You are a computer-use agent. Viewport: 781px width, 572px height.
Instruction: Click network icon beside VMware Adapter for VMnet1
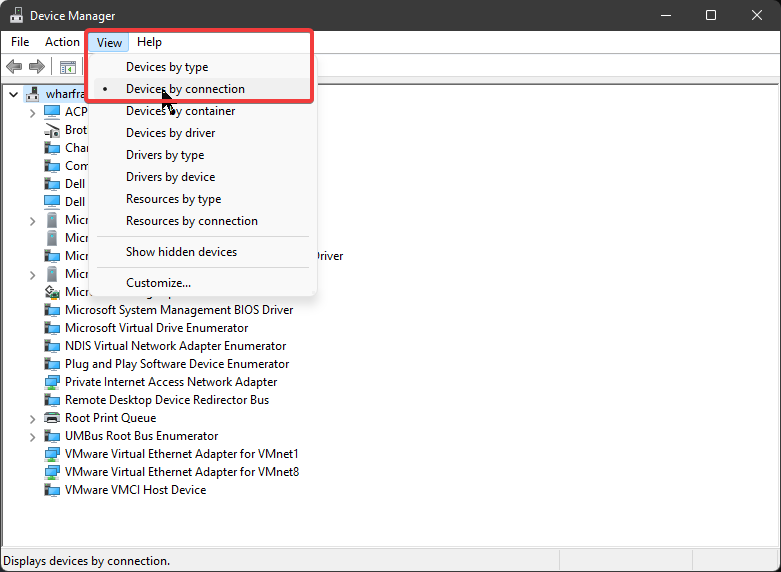pyautogui.click(x=52, y=454)
